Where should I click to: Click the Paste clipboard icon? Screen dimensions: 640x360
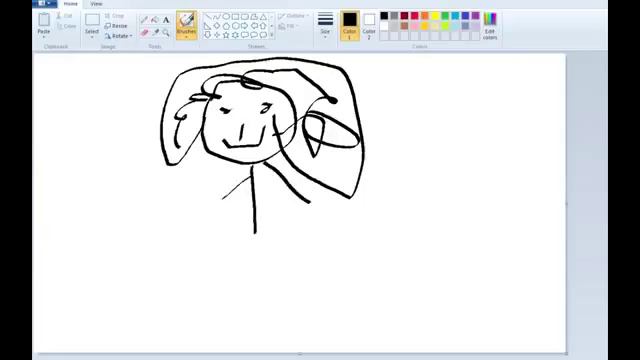44,20
